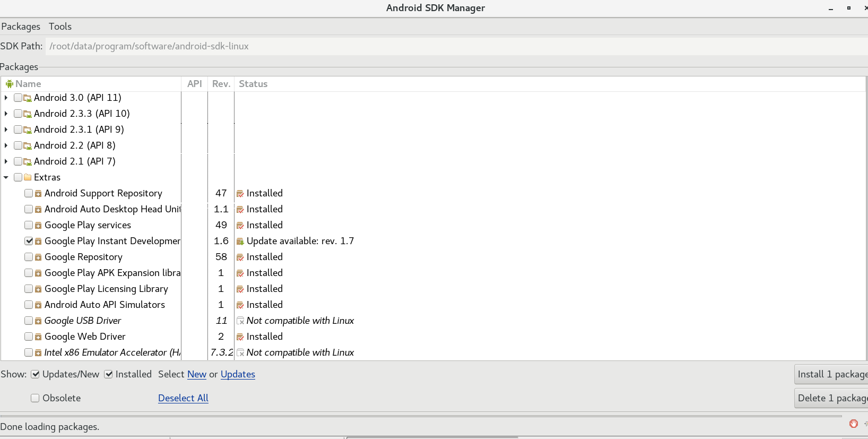868x439 pixels.
Task: Check the Google Repository package checkbox
Action: pyautogui.click(x=29, y=257)
